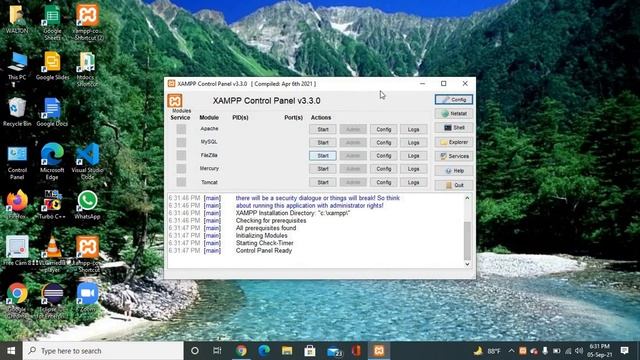View Logs for MySQL module
The width and height of the screenshot is (640, 360).
point(413,142)
